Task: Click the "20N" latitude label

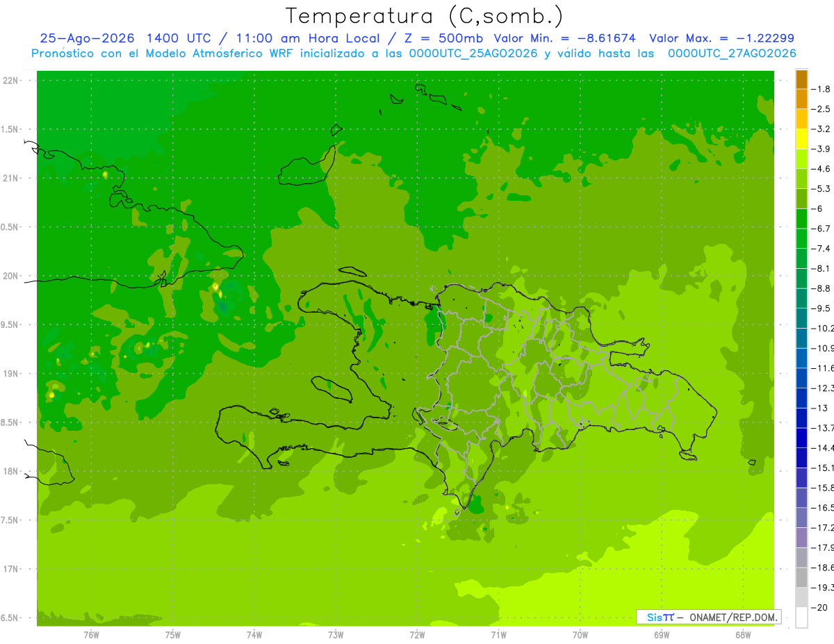Action: pyautogui.click(x=12, y=276)
